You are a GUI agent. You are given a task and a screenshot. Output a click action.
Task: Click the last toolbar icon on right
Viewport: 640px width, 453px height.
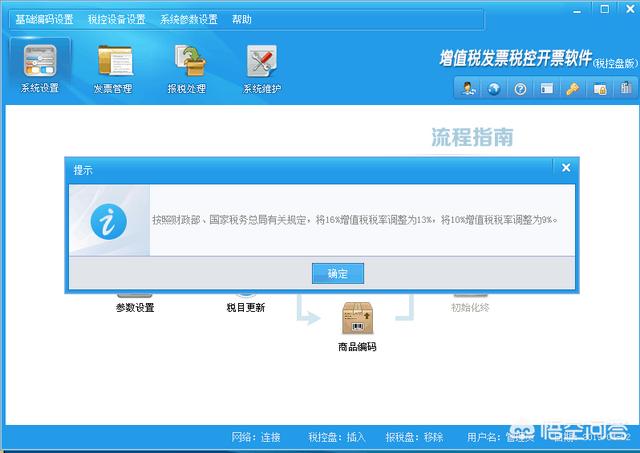tap(626, 89)
